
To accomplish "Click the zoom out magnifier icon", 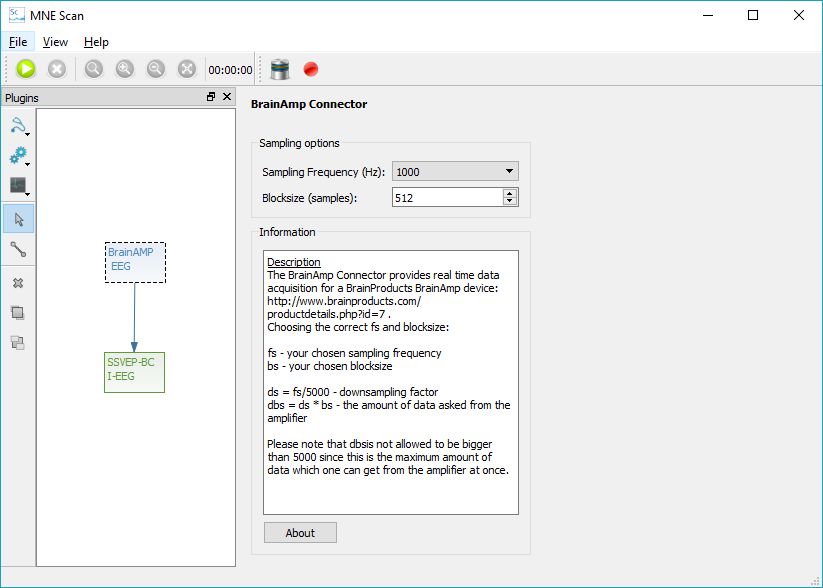I will pos(155,69).
